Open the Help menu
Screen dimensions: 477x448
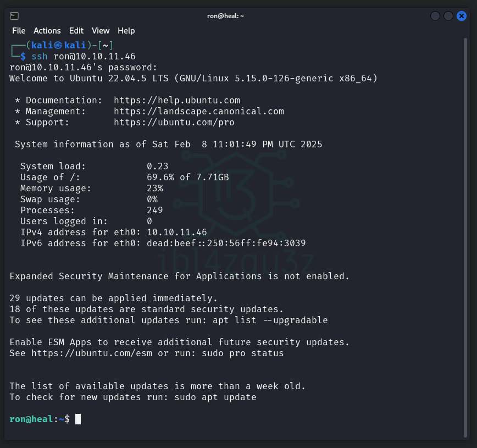point(126,31)
